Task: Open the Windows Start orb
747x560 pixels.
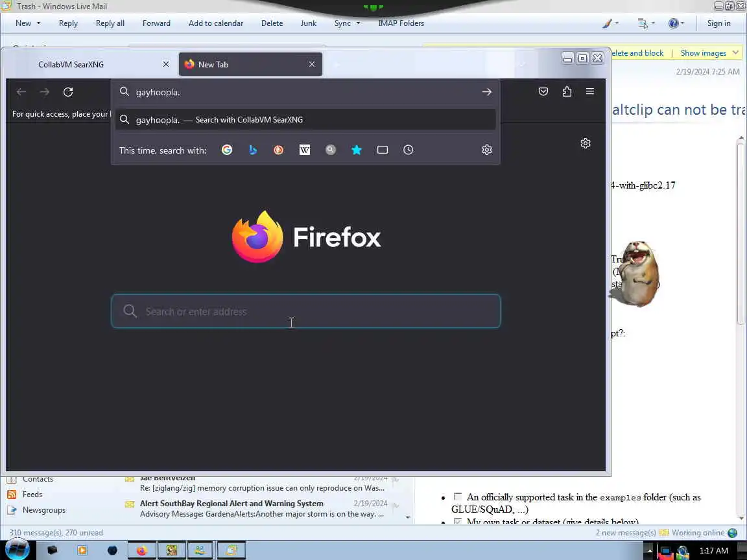Action: point(17,550)
